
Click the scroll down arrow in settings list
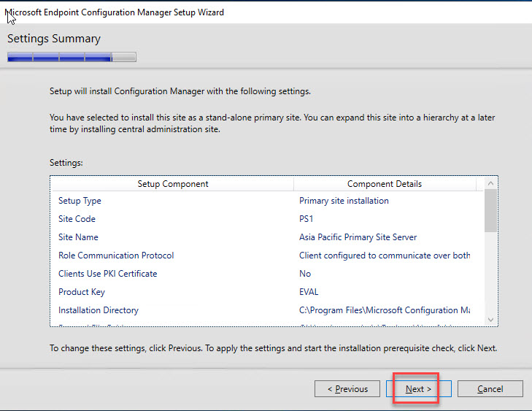[490, 319]
